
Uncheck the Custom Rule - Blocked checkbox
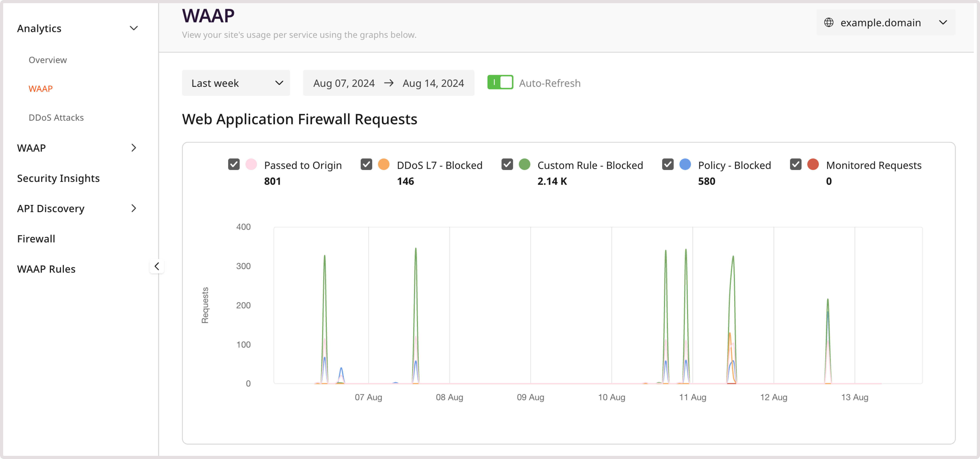click(507, 164)
